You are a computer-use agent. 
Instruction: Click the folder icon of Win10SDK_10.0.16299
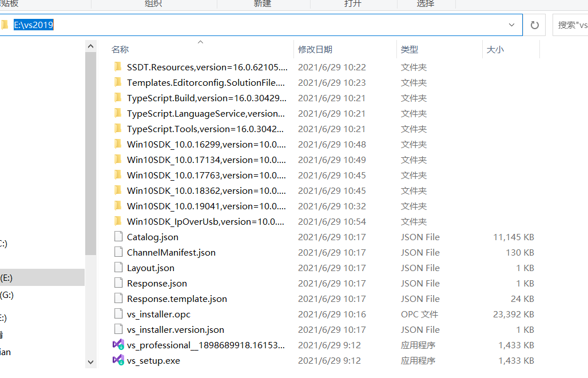coord(118,144)
